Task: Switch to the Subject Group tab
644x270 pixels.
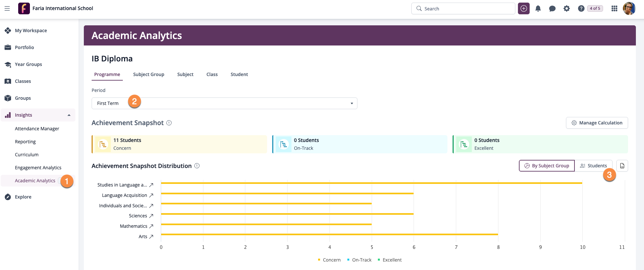Action: tap(148, 74)
